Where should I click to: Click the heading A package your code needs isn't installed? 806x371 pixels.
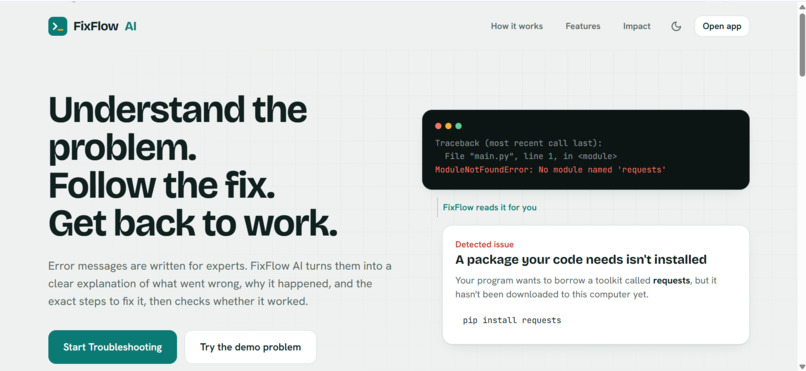point(581,259)
